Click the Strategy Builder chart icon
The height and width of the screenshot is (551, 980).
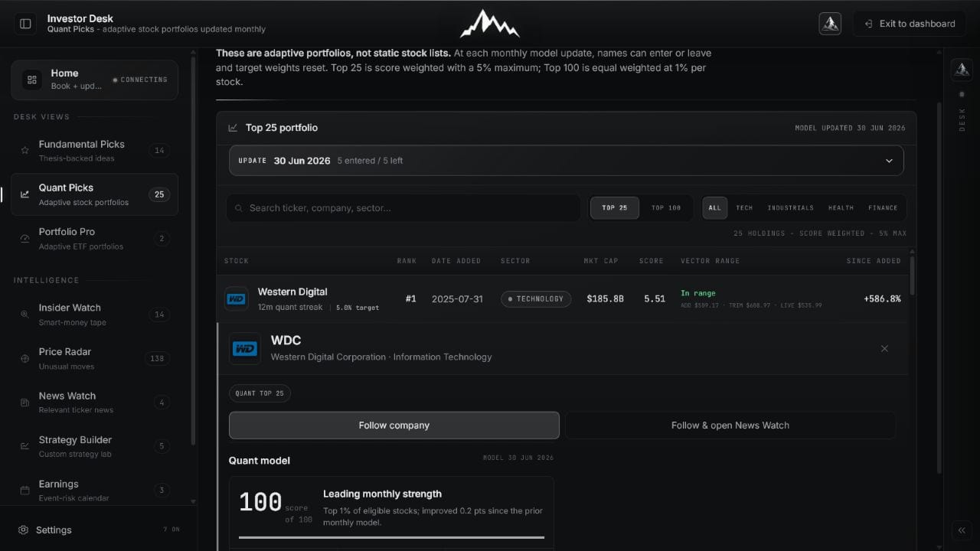click(x=24, y=447)
